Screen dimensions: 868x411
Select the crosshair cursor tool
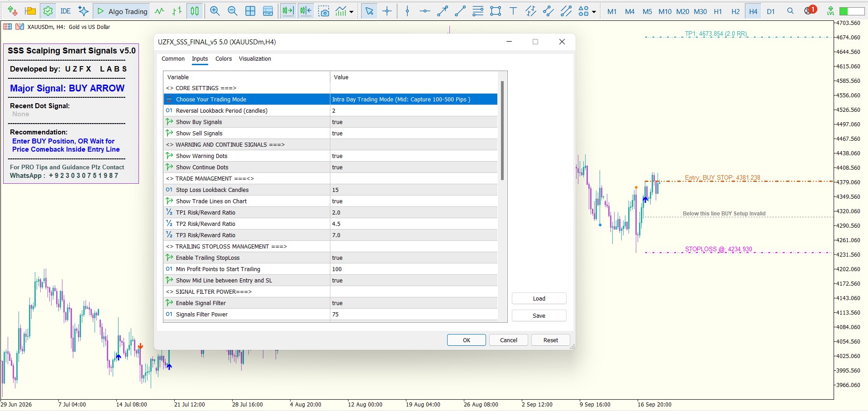387,11
